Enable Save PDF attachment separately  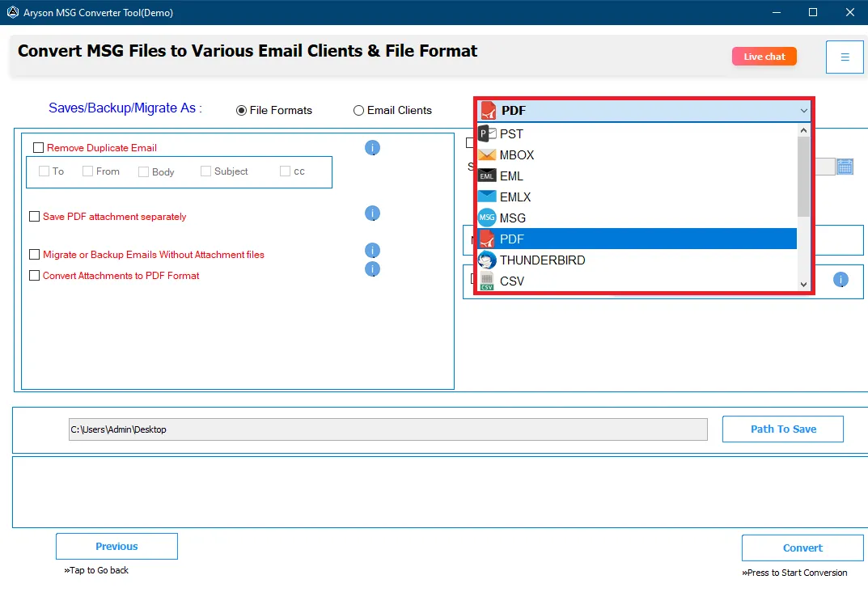coord(34,216)
